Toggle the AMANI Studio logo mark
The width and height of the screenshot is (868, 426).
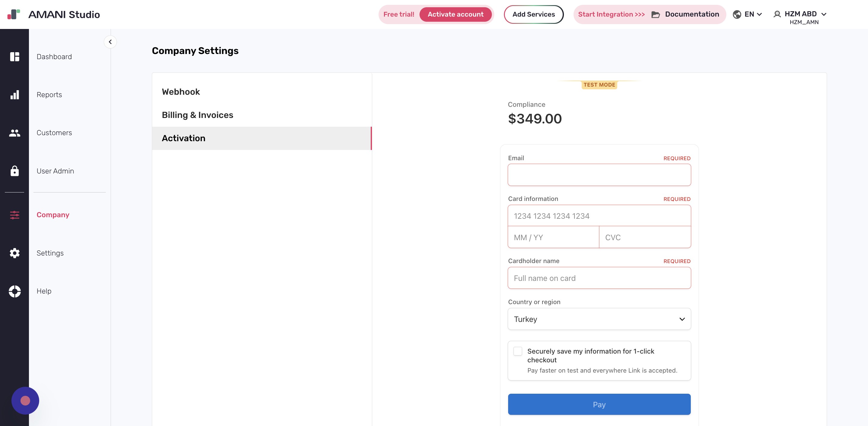pos(14,14)
